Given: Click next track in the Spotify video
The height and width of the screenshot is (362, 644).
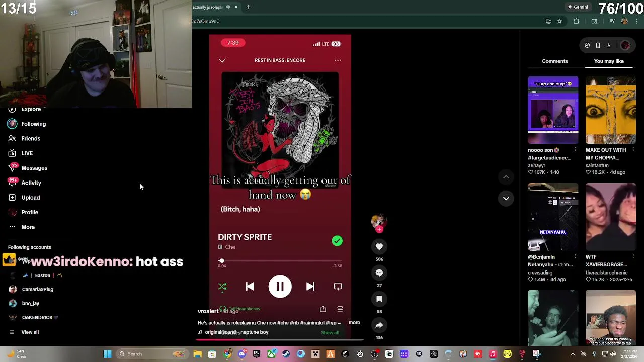Looking at the screenshot, I should pyautogui.click(x=310, y=287).
